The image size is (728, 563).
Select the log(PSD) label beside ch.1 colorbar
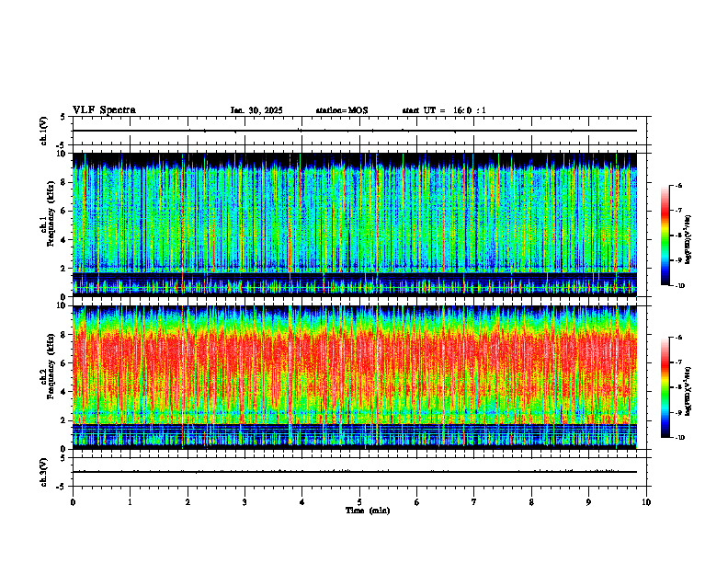(x=688, y=240)
